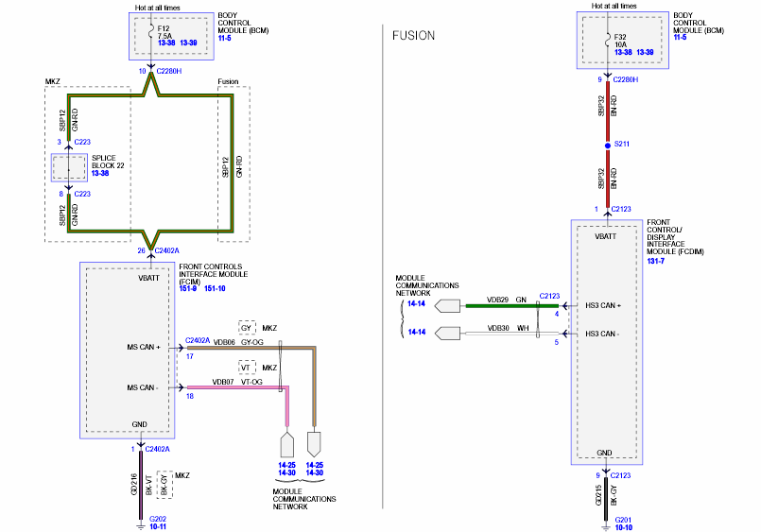
Task: Click the VBATT label inside the FCIM module
Action: (148, 279)
